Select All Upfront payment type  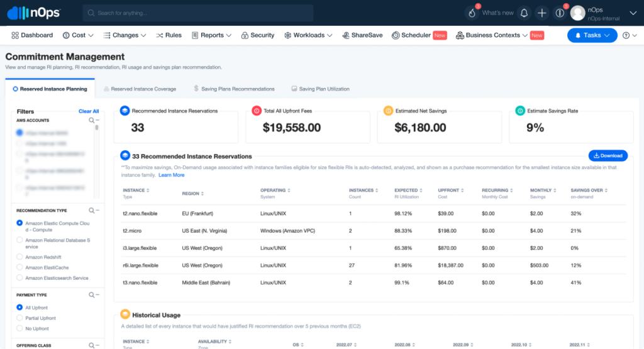coord(19,307)
